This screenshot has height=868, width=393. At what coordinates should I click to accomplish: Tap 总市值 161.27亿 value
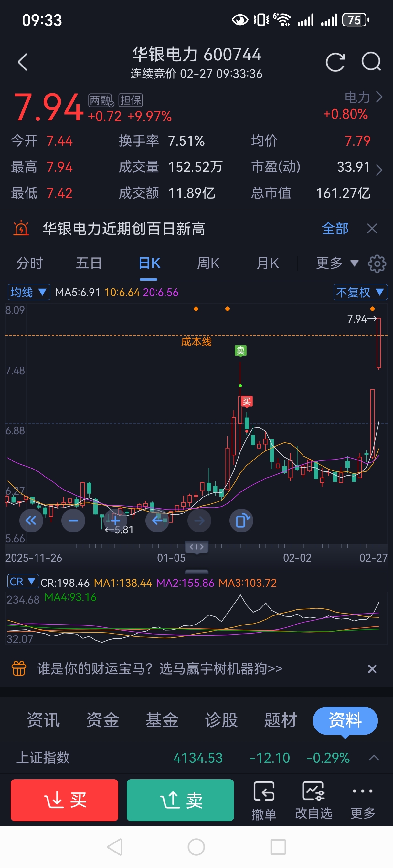[x=343, y=193]
